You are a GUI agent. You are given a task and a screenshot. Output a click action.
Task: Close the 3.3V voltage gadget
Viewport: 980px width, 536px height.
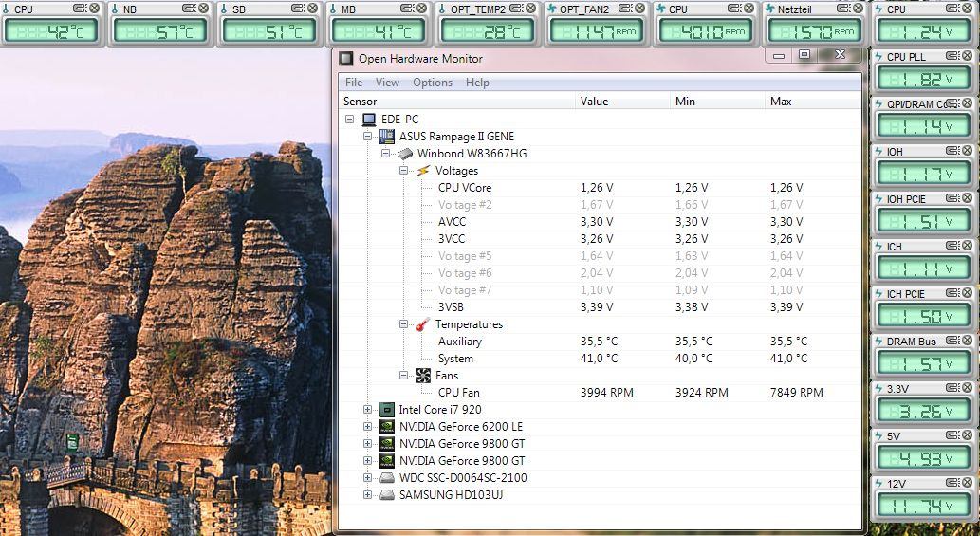967,388
